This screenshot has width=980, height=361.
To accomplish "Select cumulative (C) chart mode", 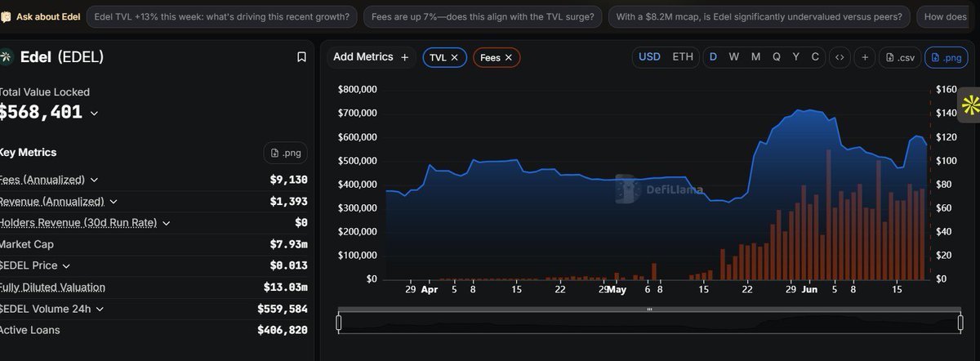I will click(815, 57).
